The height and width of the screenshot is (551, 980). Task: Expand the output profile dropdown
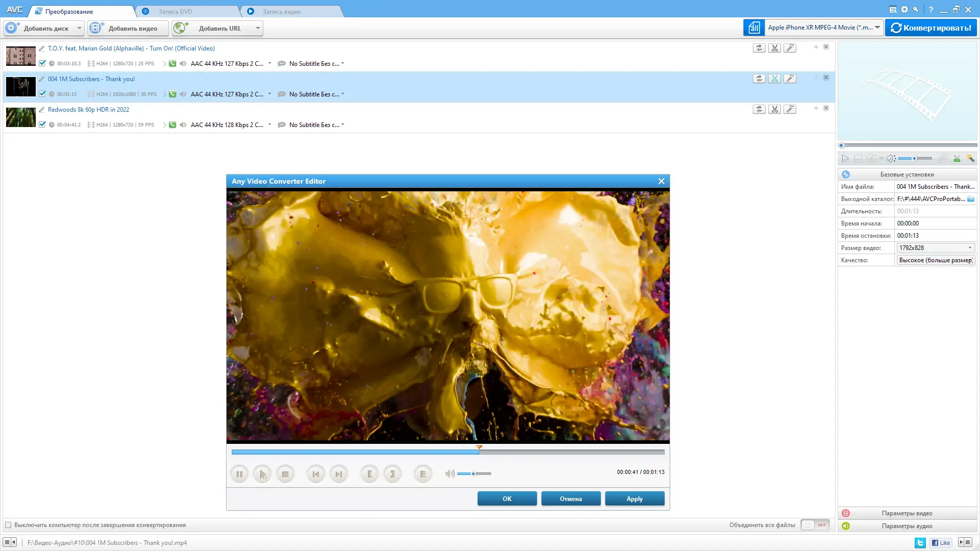tap(877, 28)
